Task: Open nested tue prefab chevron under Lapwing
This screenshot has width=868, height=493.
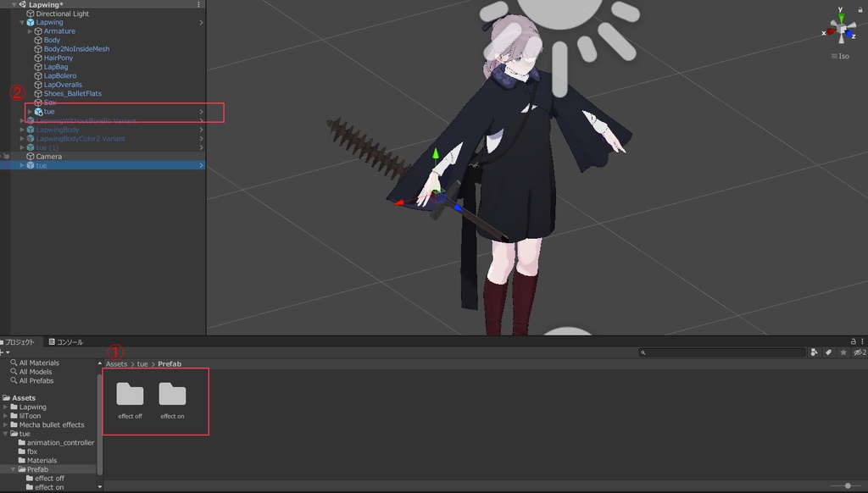Action: [201, 111]
